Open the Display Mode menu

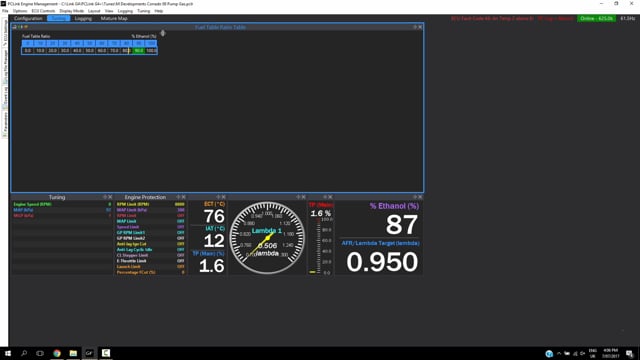[x=71, y=11]
